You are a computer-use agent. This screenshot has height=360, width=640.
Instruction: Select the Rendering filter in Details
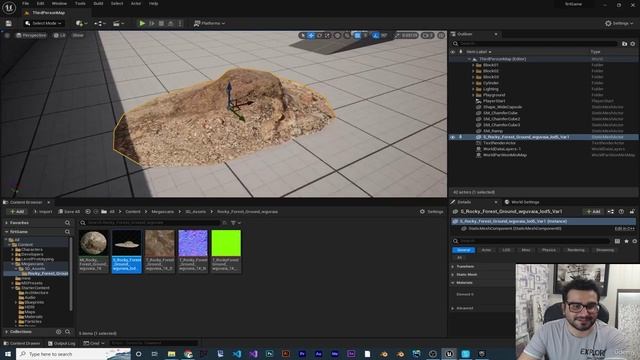pyautogui.click(x=576, y=250)
